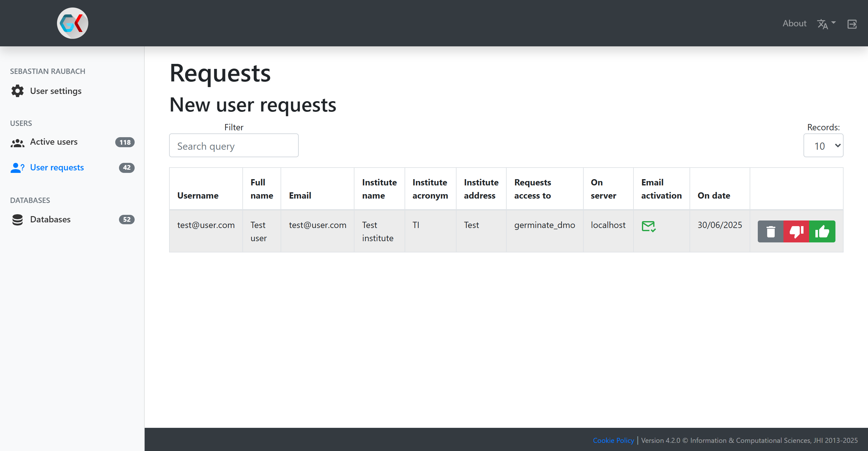Open the About page
This screenshot has width=868, height=451.
pos(794,23)
